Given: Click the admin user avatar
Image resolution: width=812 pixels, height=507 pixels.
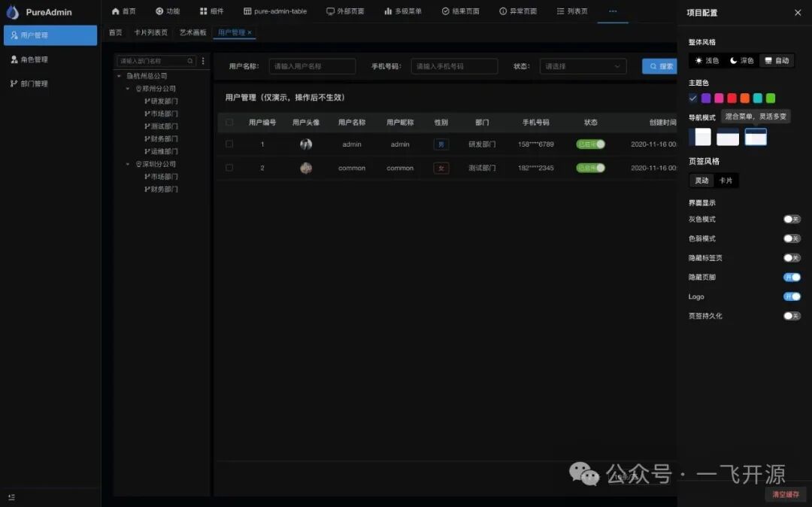Looking at the screenshot, I should click(x=306, y=144).
